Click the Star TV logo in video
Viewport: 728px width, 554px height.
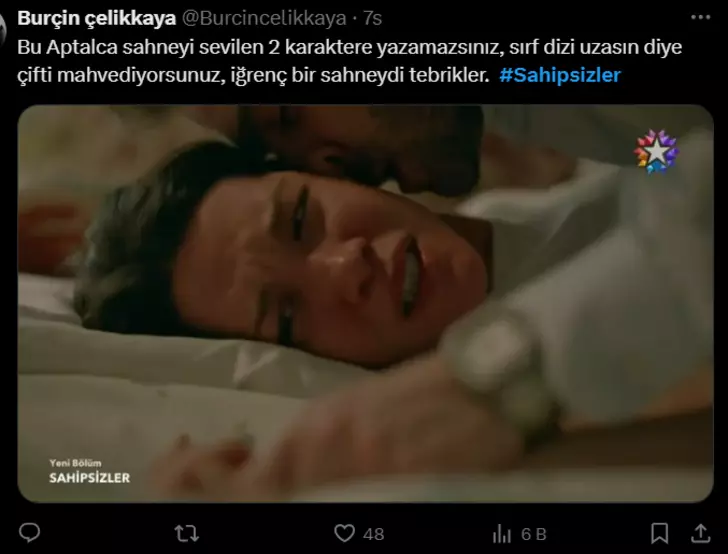[656, 151]
